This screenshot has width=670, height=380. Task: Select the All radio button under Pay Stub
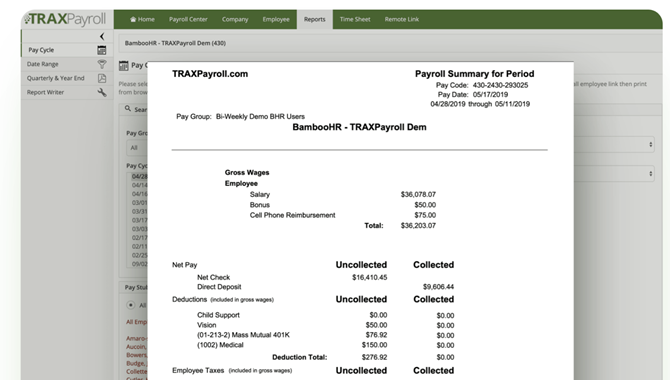coord(130,305)
